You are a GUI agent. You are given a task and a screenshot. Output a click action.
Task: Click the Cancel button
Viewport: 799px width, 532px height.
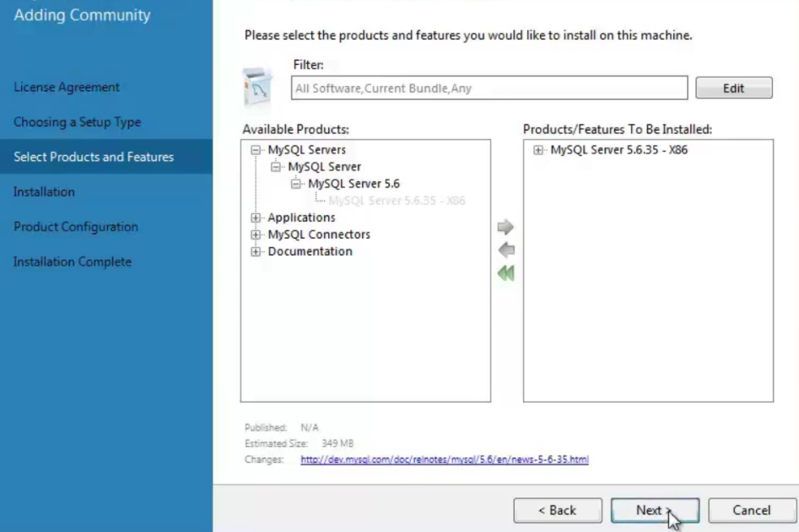(752, 510)
